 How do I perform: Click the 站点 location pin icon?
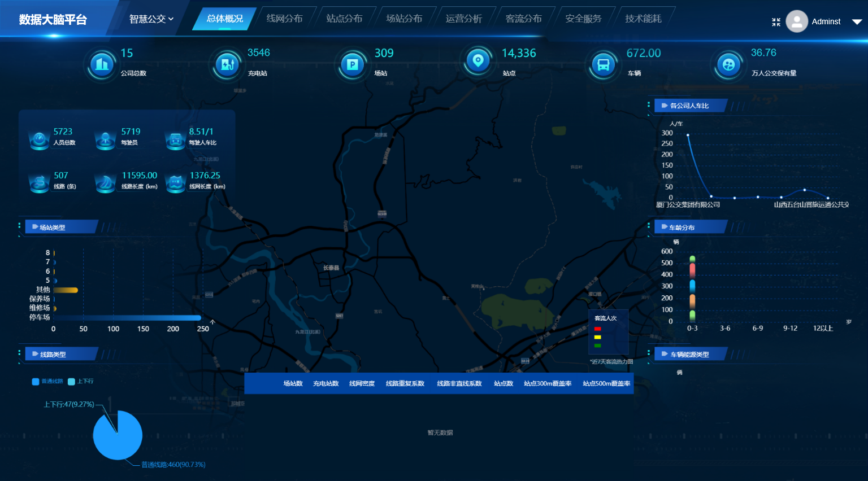point(478,60)
